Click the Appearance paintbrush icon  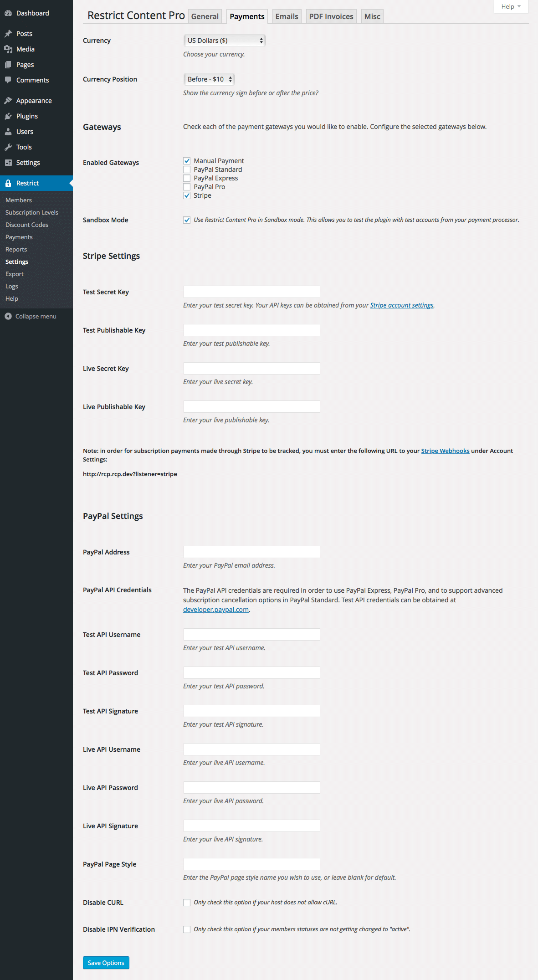point(8,101)
